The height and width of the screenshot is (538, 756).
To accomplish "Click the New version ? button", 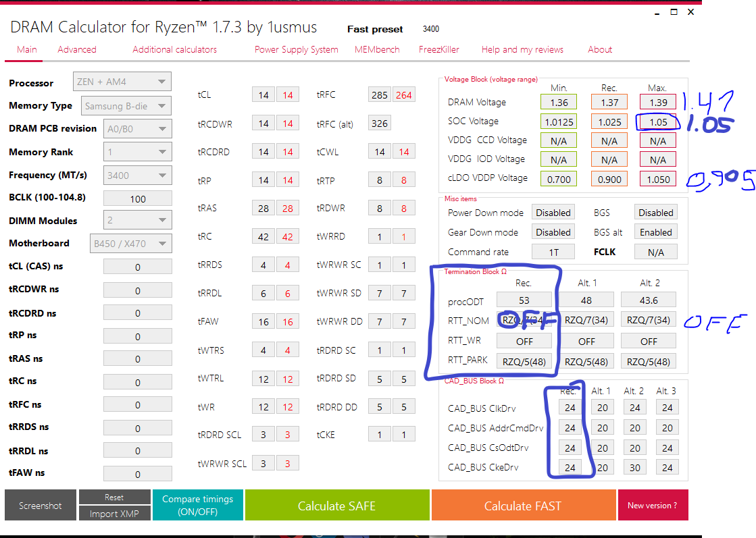I will (x=653, y=505).
